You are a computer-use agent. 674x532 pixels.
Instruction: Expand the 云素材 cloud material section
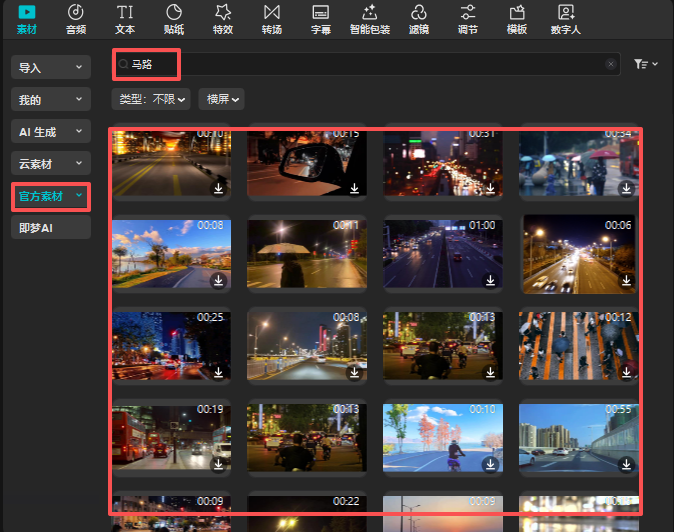coord(51,163)
